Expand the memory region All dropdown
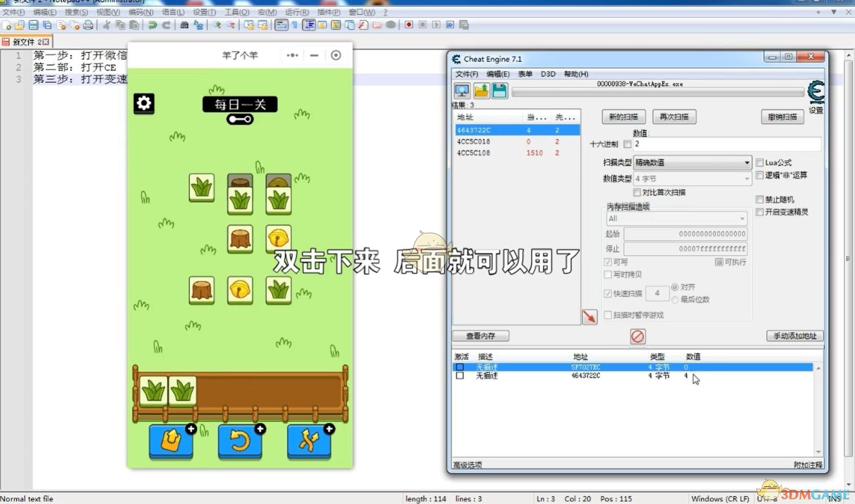This screenshot has width=855, height=504. [x=676, y=218]
